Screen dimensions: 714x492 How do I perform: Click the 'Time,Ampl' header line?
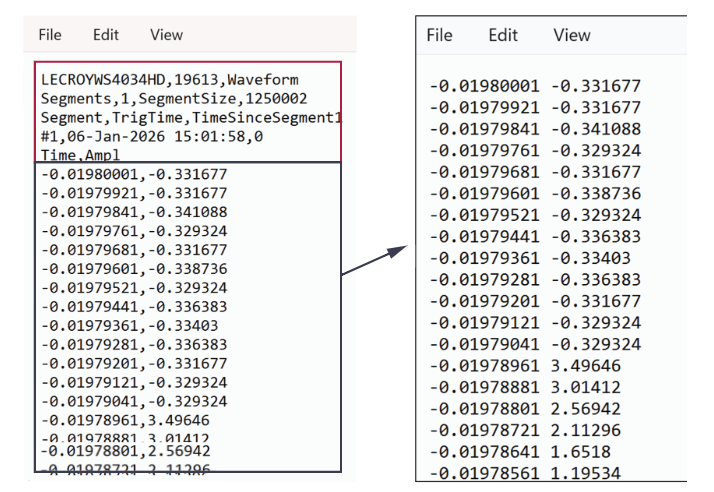pos(80,155)
